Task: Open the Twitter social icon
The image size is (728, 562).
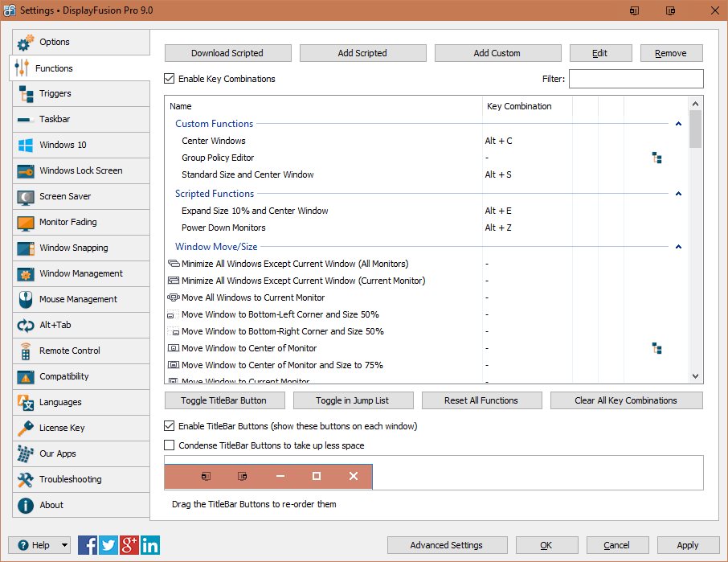Action: click(x=108, y=545)
